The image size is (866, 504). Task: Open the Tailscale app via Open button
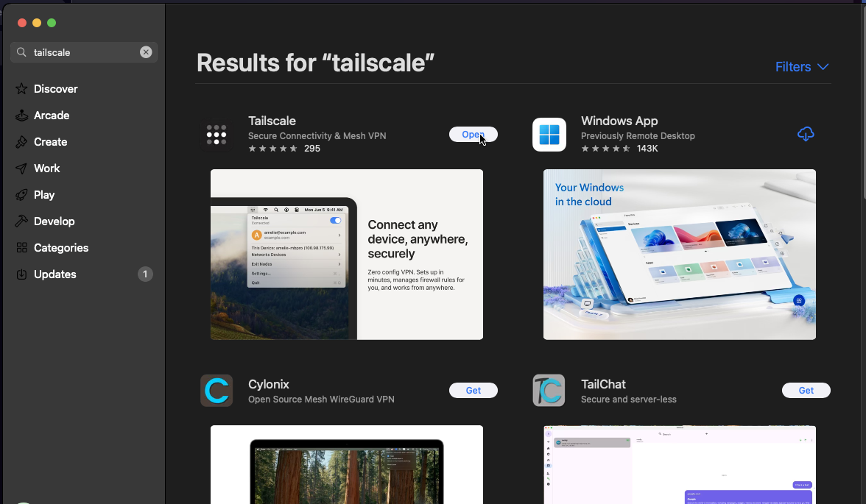pos(473,134)
